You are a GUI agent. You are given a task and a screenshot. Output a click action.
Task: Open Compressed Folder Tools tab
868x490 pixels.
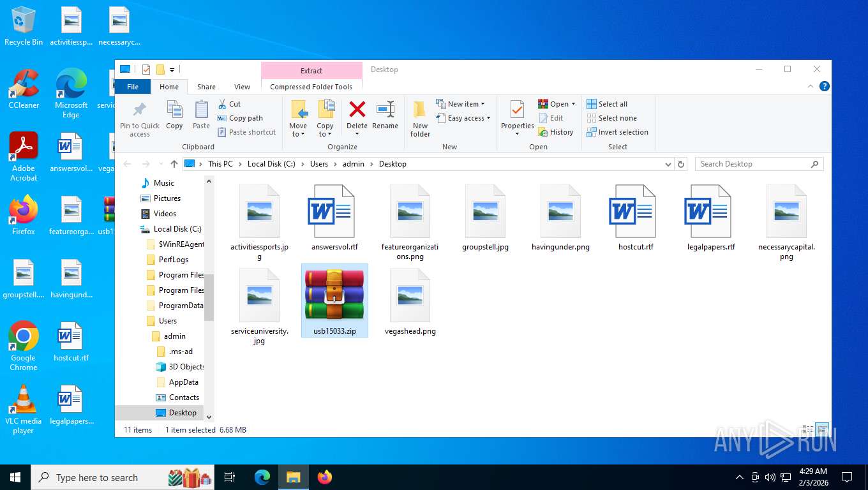click(x=311, y=87)
